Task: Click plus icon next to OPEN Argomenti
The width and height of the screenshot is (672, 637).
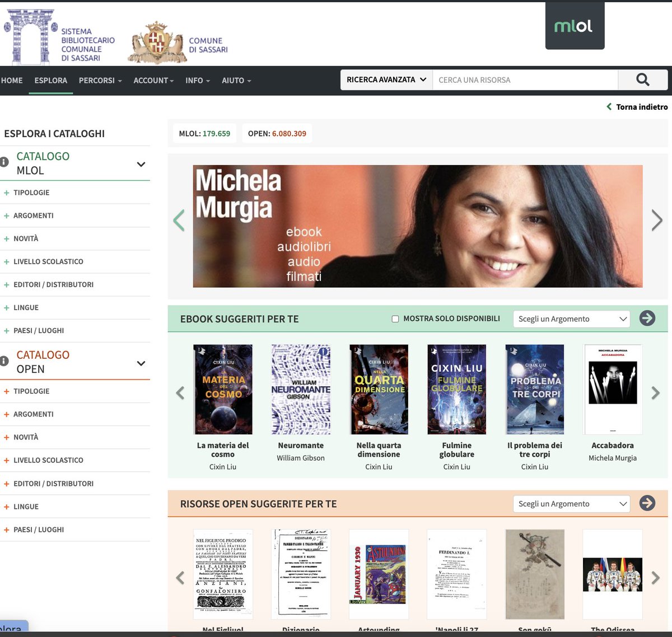Action: tap(7, 414)
